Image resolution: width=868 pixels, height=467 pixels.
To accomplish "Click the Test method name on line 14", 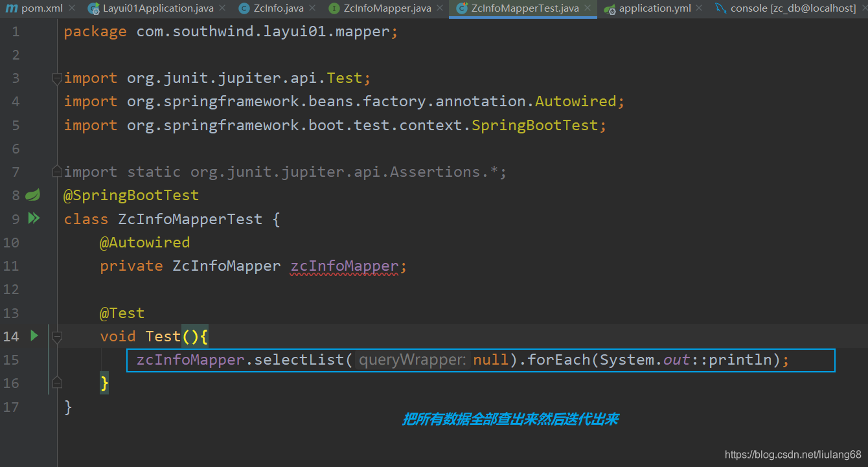I will click(x=163, y=336).
